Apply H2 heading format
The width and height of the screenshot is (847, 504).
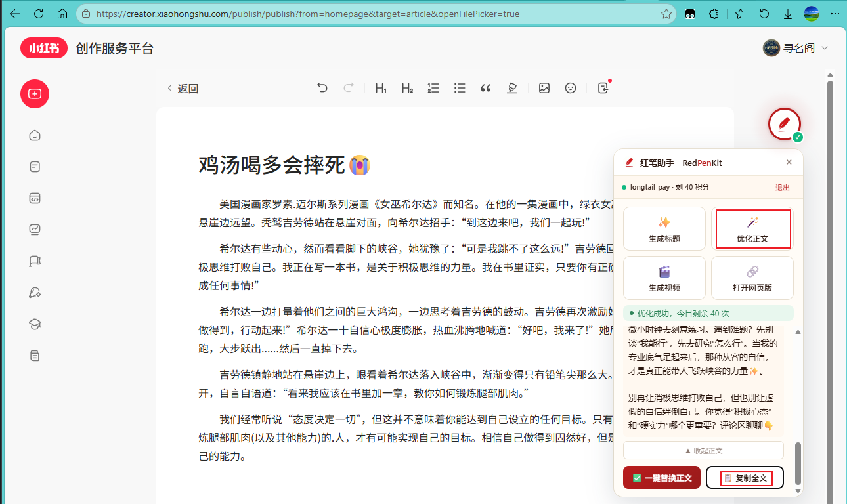point(407,88)
